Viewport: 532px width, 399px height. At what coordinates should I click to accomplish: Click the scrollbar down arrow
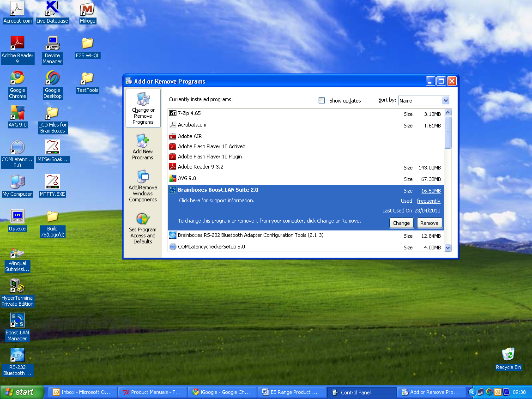pyautogui.click(x=447, y=248)
